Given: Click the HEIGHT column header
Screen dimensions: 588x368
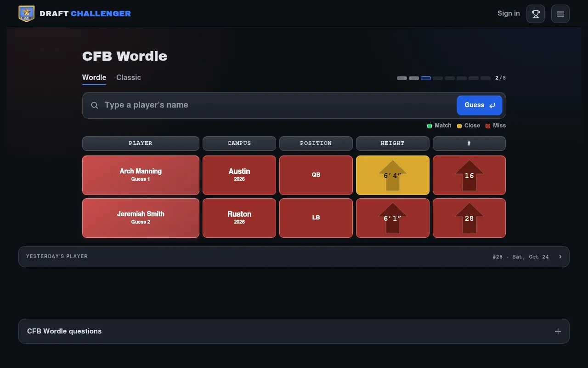Looking at the screenshot, I should (393, 144).
